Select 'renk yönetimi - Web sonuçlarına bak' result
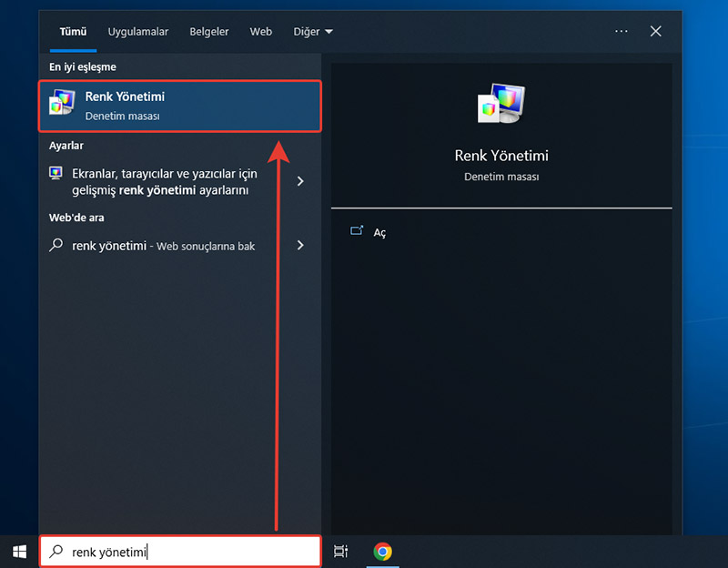Image resolution: width=728 pixels, height=568 pixels. pyautogui.click(x=164, y=245)
